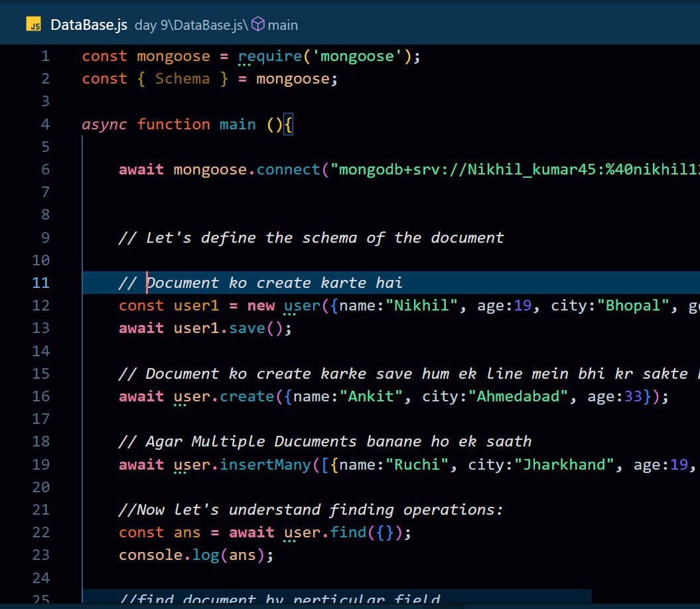700x609 pixels.
Task: Click the yellow JS file icon in title bar
Action: click(34, 25)
